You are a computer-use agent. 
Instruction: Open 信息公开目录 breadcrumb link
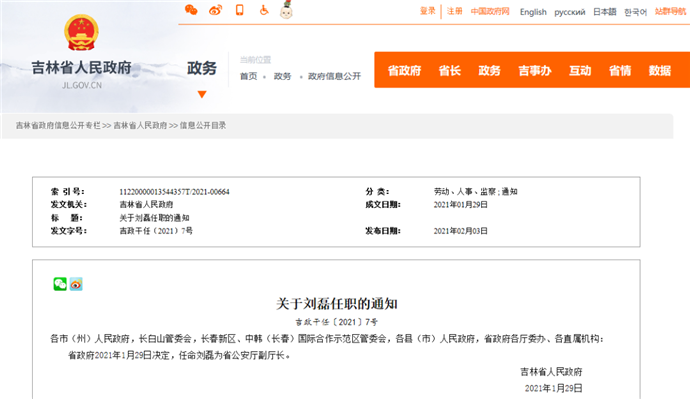point(202,125)
